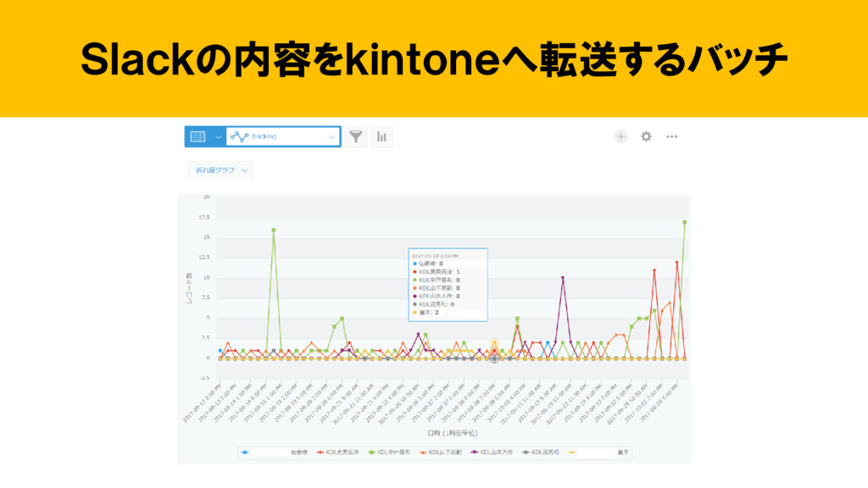Open the 折れ線グラフ chart type dropdown

click(x=220, y=170)
